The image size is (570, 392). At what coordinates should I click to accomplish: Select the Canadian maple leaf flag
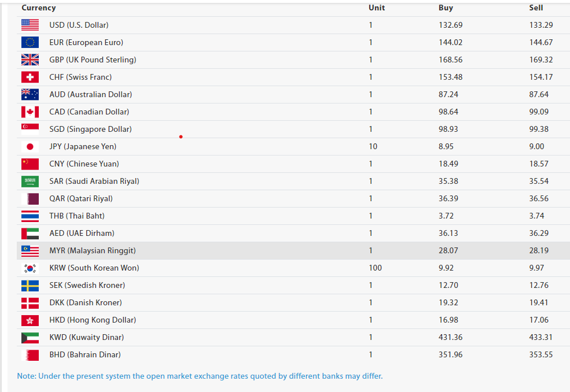click(30, 112)
